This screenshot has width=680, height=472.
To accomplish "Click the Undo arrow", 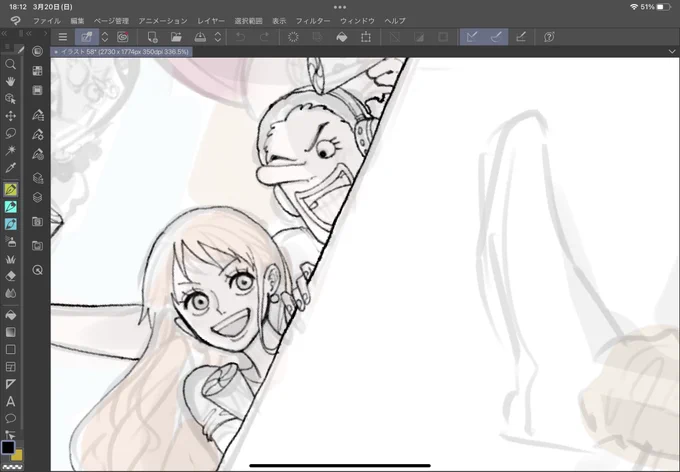I will pyautogui.click(x=240, y=37).
